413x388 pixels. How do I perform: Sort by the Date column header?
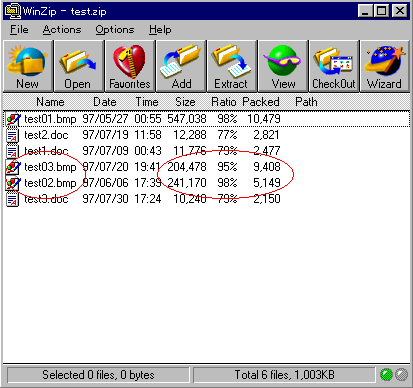105,102
